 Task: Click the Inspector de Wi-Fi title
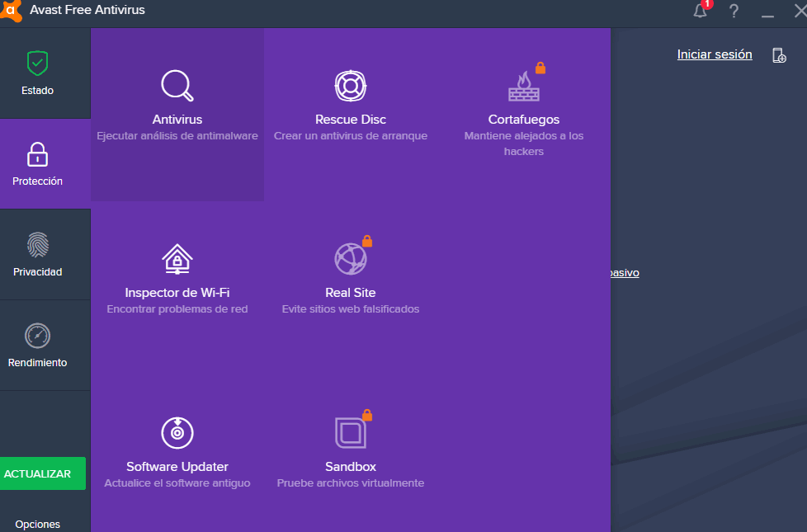177,293
